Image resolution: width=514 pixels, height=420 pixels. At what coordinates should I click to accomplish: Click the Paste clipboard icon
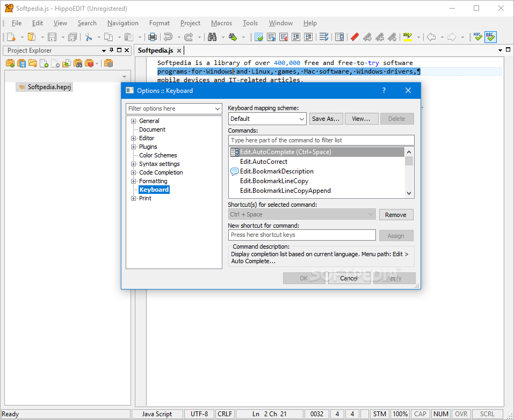129,37
